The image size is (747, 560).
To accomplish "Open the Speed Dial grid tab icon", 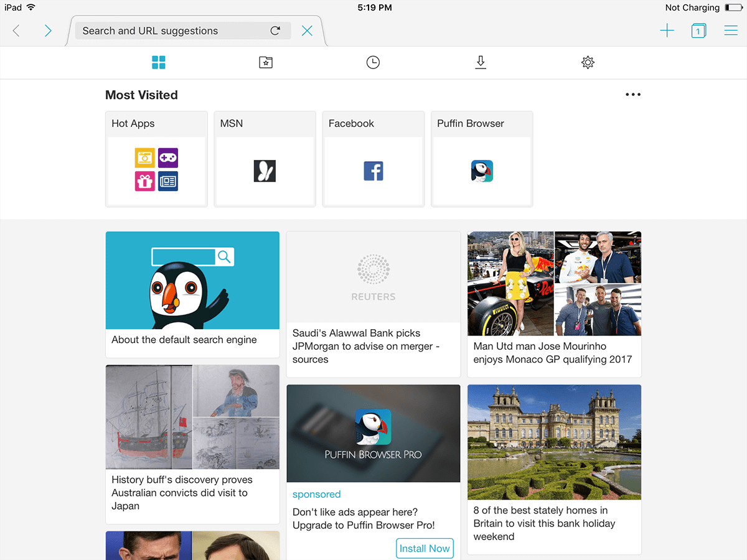I will (159, 62).
